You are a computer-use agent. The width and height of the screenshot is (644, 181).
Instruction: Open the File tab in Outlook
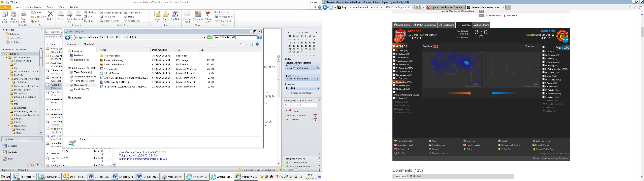point(5,7)
